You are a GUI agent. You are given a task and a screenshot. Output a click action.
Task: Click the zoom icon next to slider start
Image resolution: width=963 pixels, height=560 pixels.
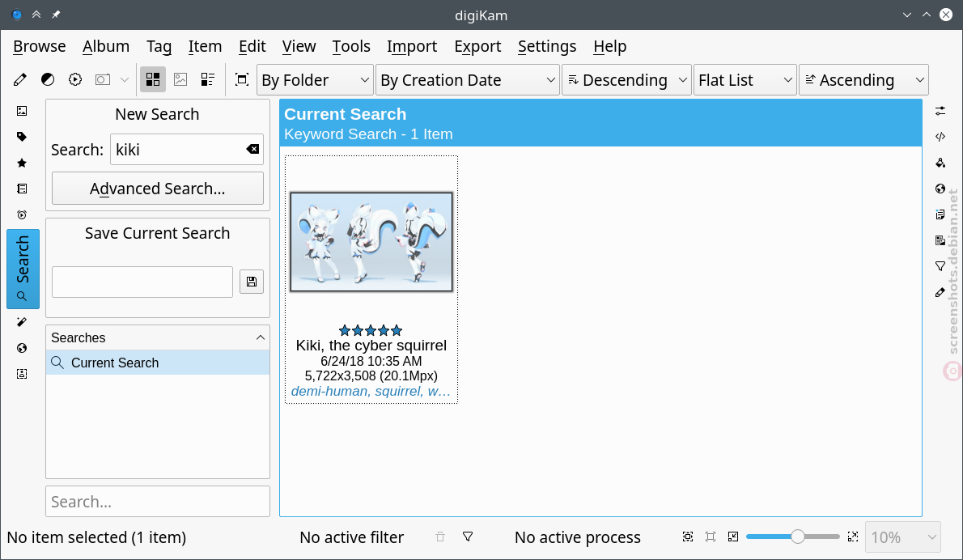pos(733,537)
